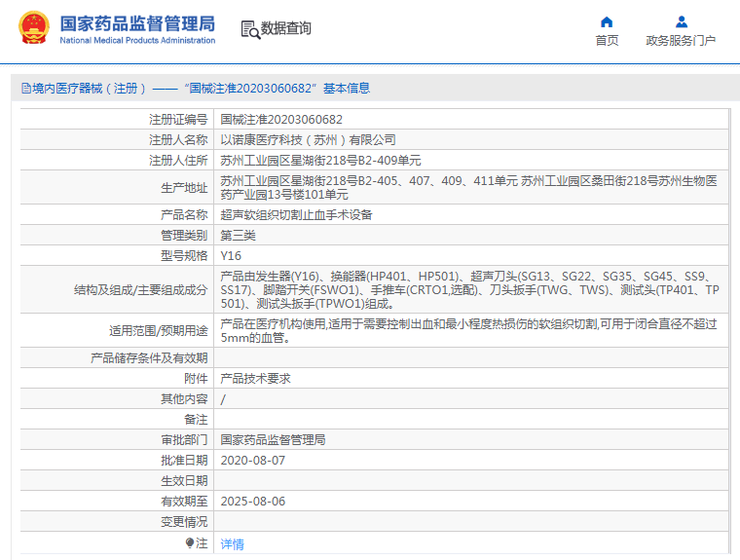Viewport: 740px width, 560px height.
Task: Click the 管理类别 label
Action: click(x=184, y=235)
